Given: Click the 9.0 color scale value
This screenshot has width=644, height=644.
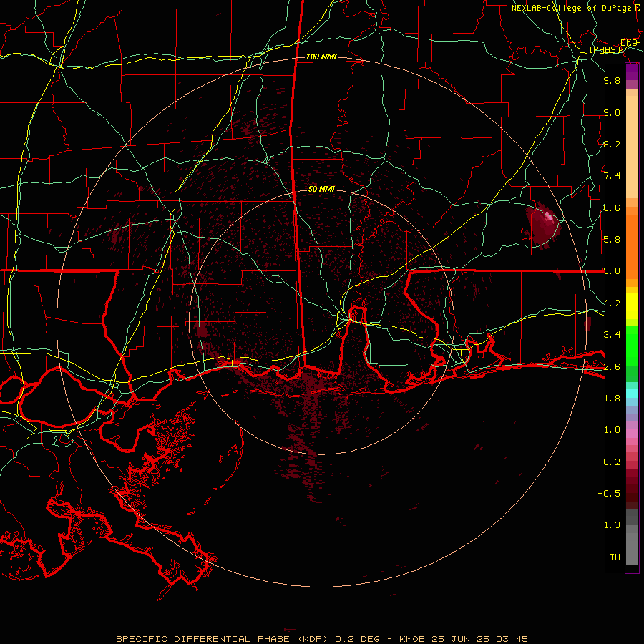Looking at the screenshot, I should point(612,112).
